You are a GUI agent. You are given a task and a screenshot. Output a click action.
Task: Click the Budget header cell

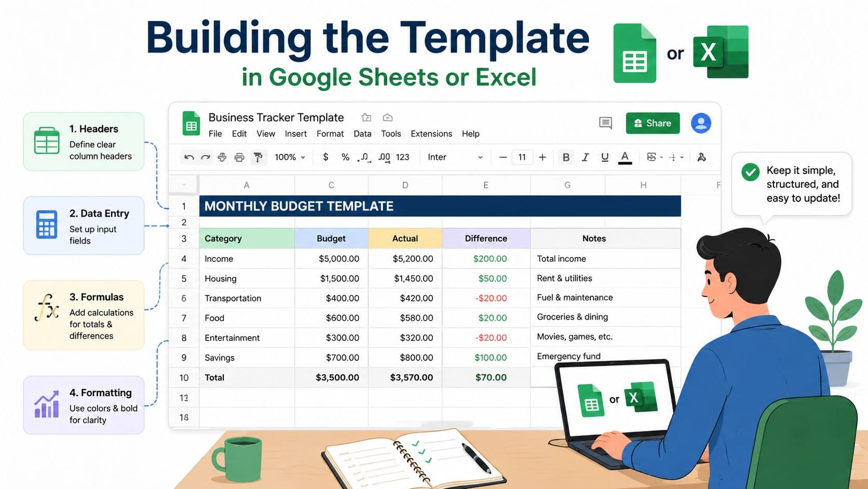point(331,239)
